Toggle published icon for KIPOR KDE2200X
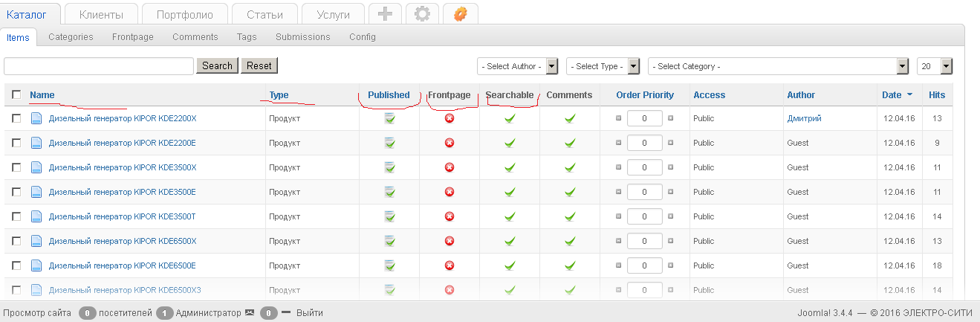Screen dimensions: 980x322 point(389,118)
